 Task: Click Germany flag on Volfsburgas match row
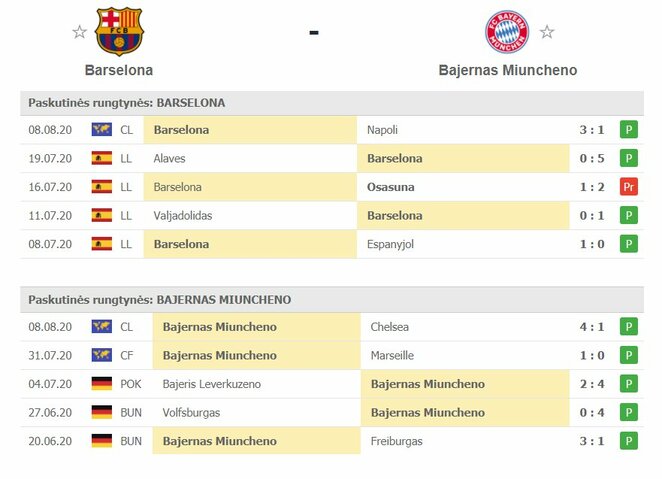coord(101,412)
